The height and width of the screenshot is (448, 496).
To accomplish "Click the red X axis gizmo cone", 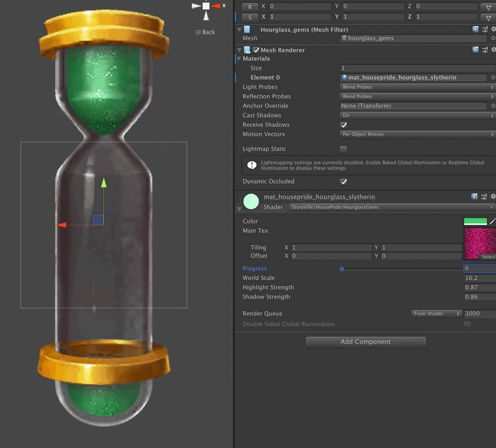I will coord(216,6).
